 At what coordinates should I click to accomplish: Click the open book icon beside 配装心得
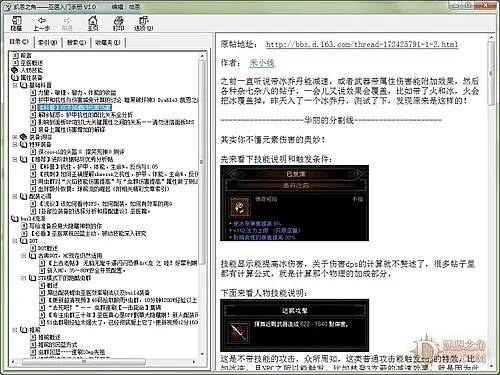[24, 196]
